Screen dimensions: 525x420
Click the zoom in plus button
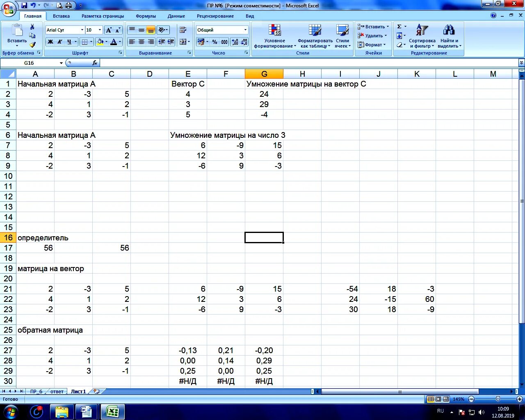[x=520, y=399]
